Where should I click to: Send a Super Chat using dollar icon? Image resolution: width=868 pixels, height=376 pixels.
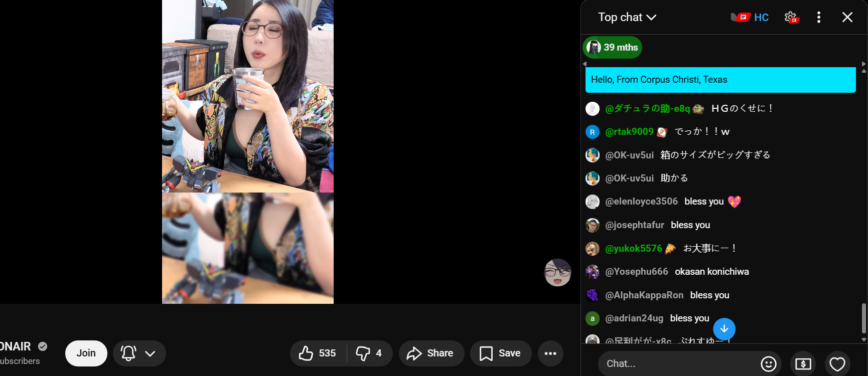[803, 364]
